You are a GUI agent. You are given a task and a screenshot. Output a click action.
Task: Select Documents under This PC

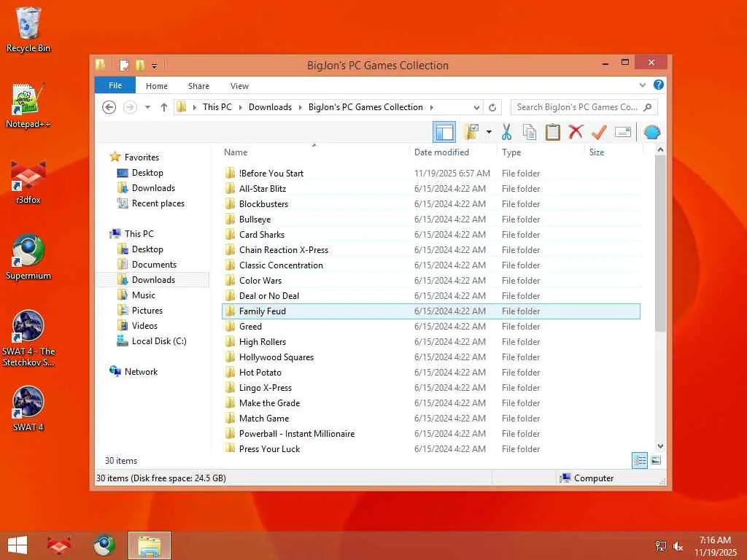pyautogui.click(x=154, y=264)
